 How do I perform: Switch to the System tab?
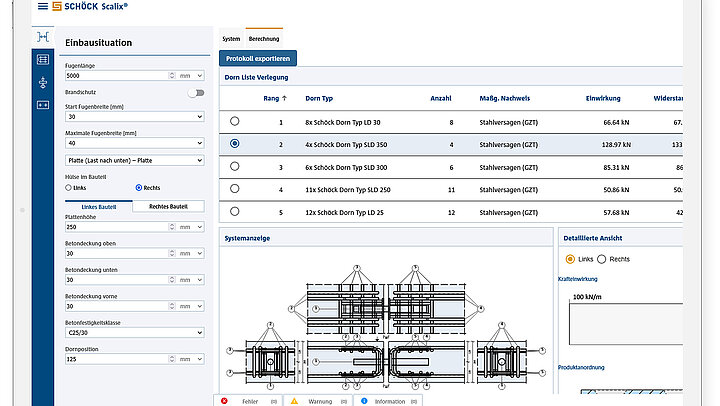pos(231,39)
